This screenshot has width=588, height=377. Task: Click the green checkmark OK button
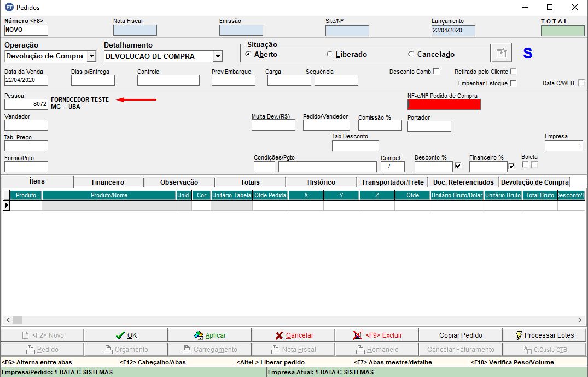pyautogui.click(x=126, y=335)
